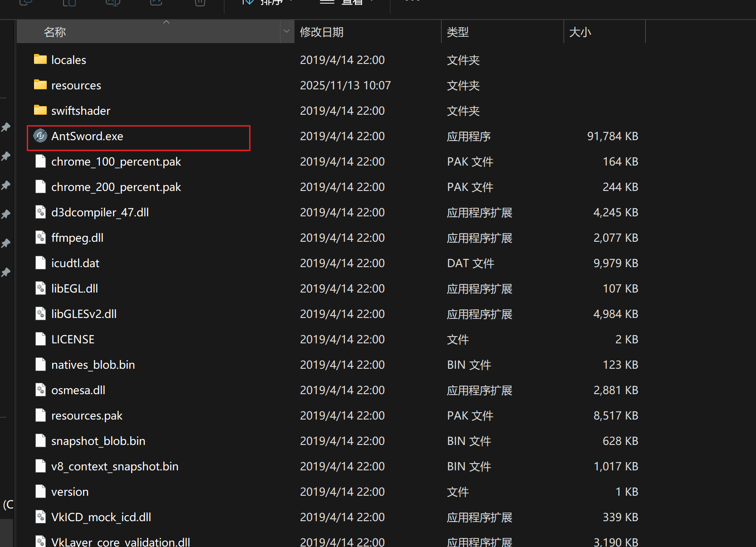Image resolution: width=756 pixels, height=547 pixels.
Task: Click the 9,979 KB size value
Action: point(616,263)
